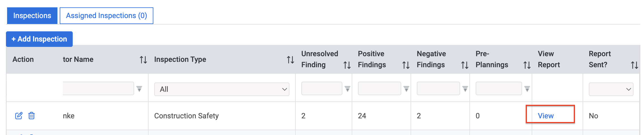This screenshot has height=135, width=644.
Task: Expand the Report Sent filter dropdown
Action: click(611, 89)
